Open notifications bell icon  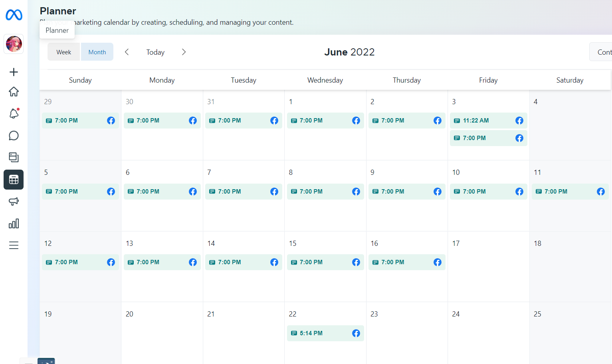click(14, 114)
